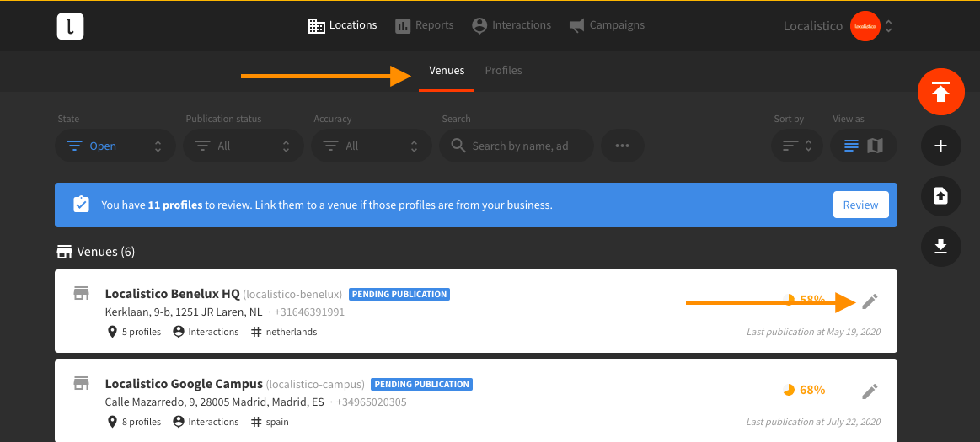The height and width of the screenshot is (442, 980).
Task: Click the Venues (6) heading
Action: (95, 252)
